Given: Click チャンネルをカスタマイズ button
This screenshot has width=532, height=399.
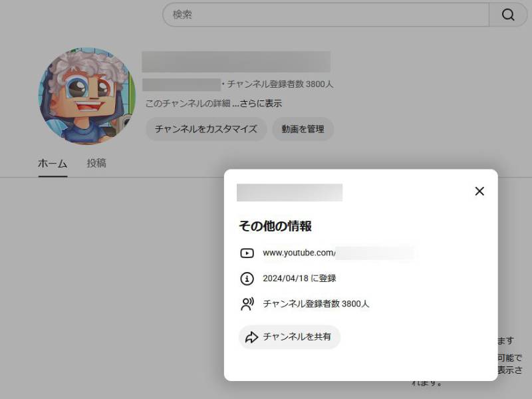Looking at the screenshot, I should (206, 129).
